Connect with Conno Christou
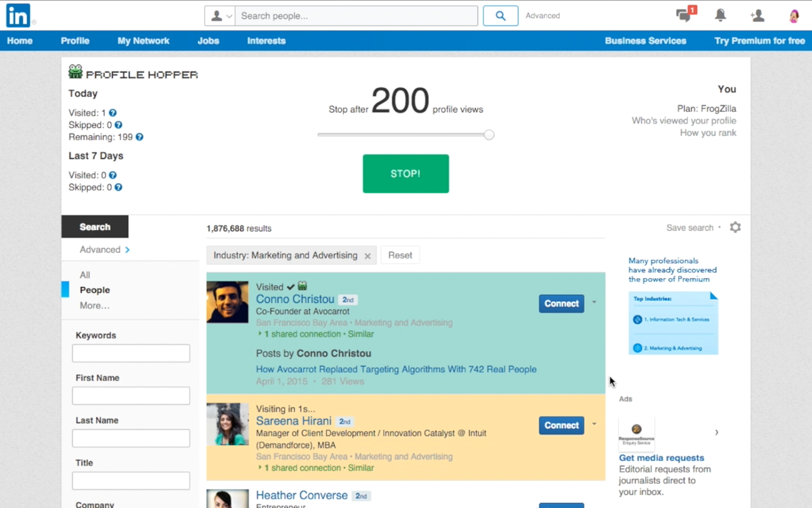This screenshot has height=508, width=812. [561, 304]
